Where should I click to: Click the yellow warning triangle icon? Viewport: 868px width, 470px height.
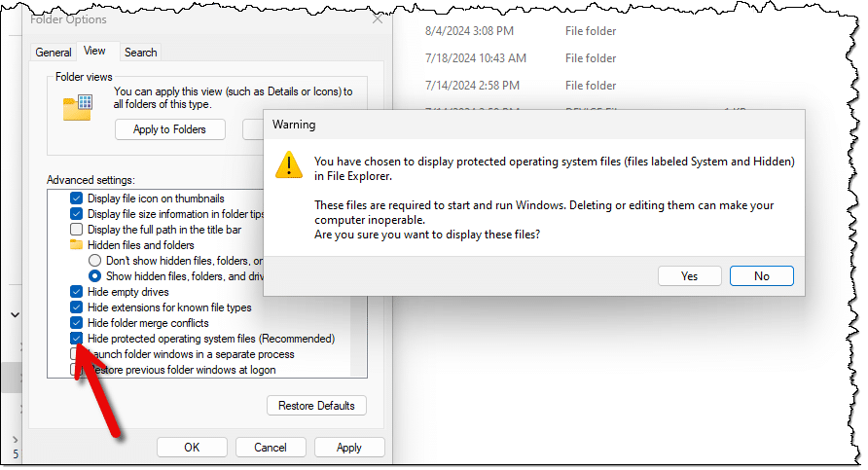289,164
